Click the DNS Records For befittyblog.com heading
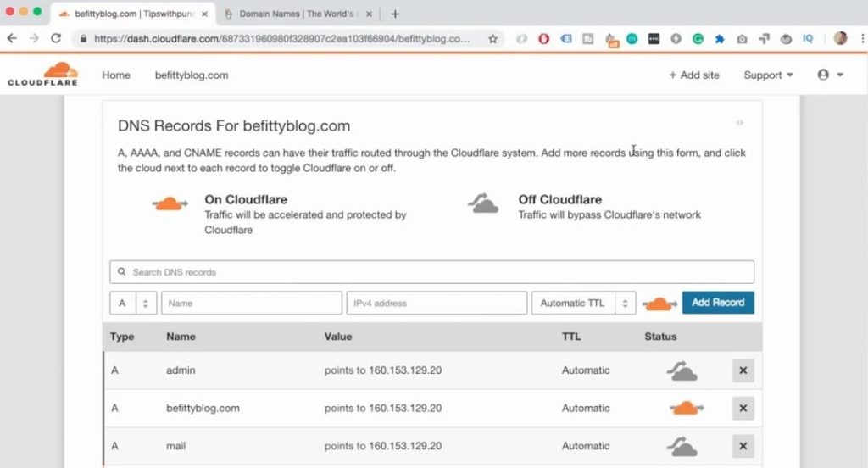 [x=234, y=125]
